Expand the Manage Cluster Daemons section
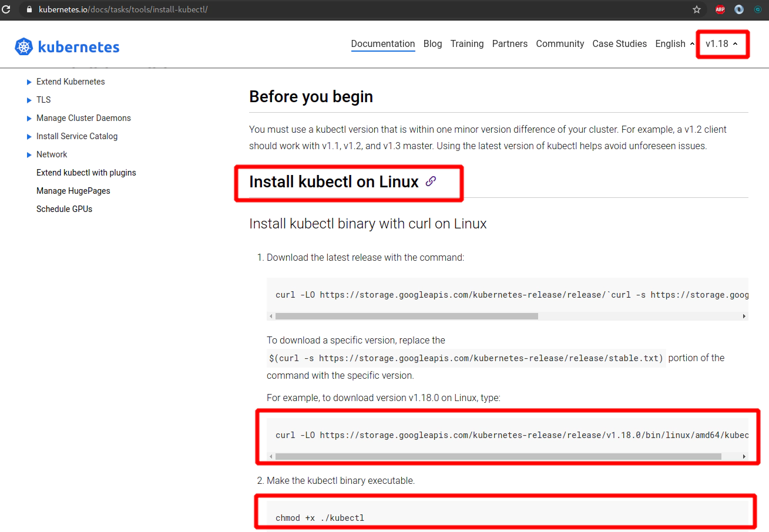Viewport: 769px width, 532px height. click(x=29, y=118)
